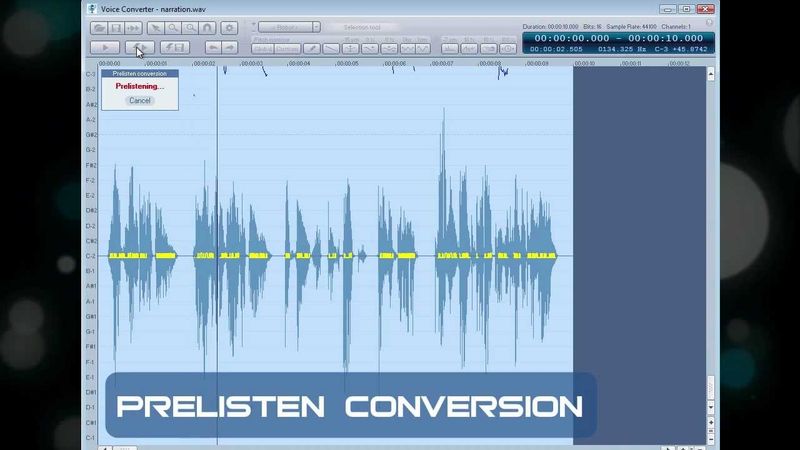Click the vertical scrollbar down arrow
Screen dimensions: 800x450
711,408
